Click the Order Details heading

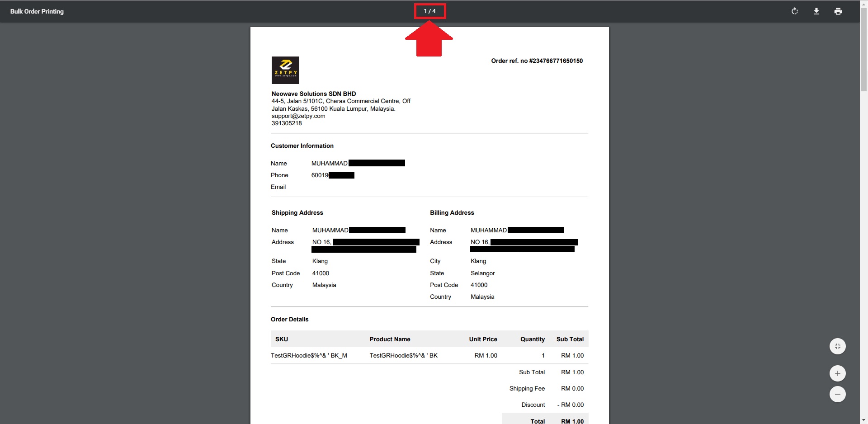pyautogui.click(x=289, y=319)
